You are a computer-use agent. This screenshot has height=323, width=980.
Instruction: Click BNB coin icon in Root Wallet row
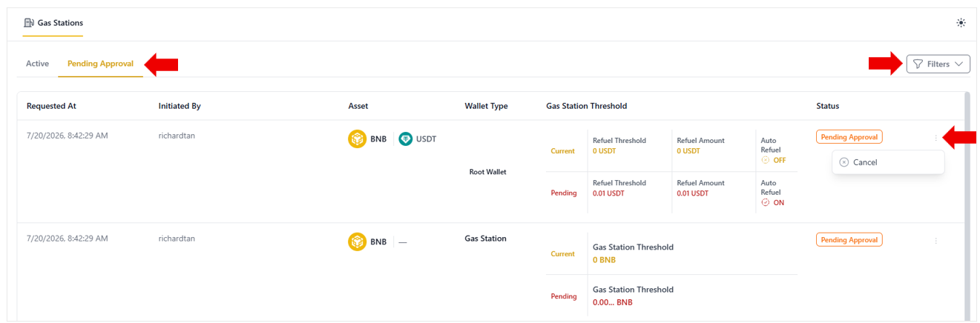pyautogui.click(x=358, y=139)
